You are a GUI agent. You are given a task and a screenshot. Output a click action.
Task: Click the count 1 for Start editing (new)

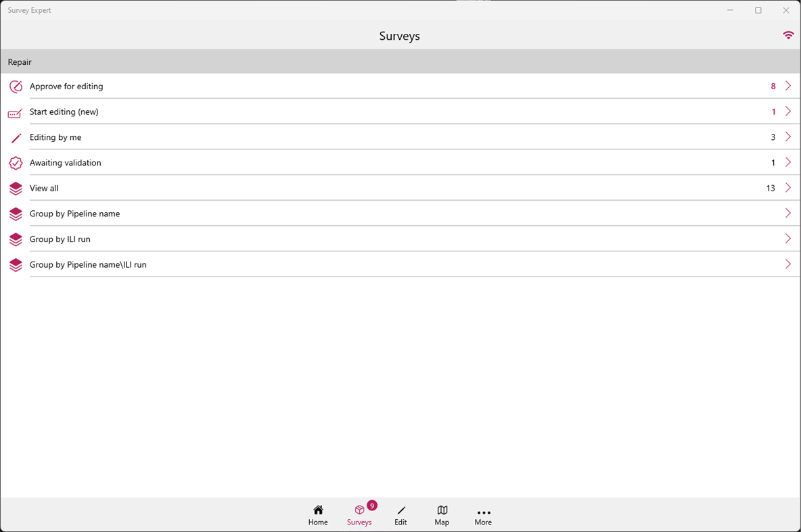click(773, 112)
